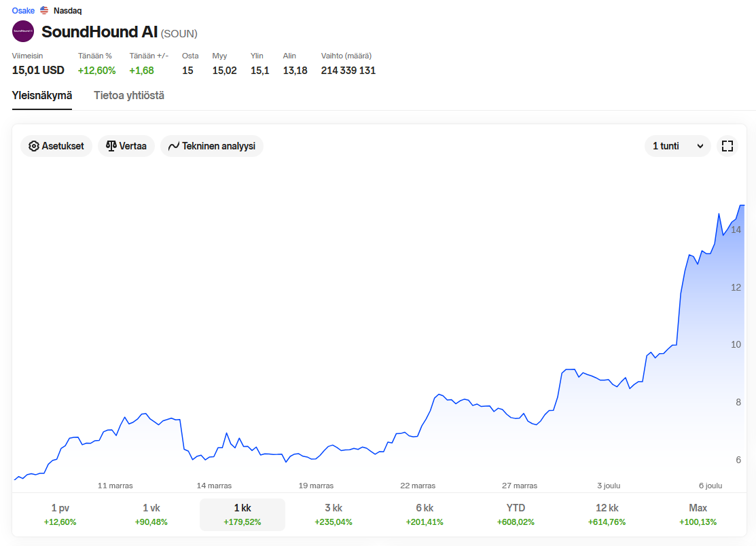
Task: Open chart settings via Asetukset gear icon
Action: pyautogui.click(x=34, y=146)
